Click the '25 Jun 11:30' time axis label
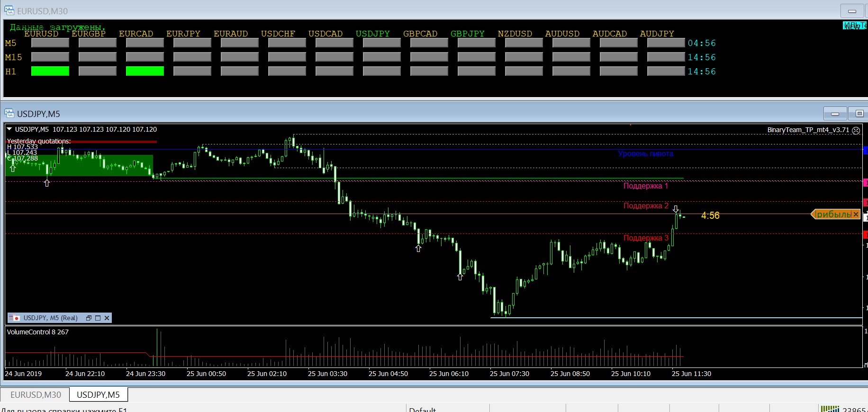The image size is (868, 412). pyautogui.click(x=691, y=374)
